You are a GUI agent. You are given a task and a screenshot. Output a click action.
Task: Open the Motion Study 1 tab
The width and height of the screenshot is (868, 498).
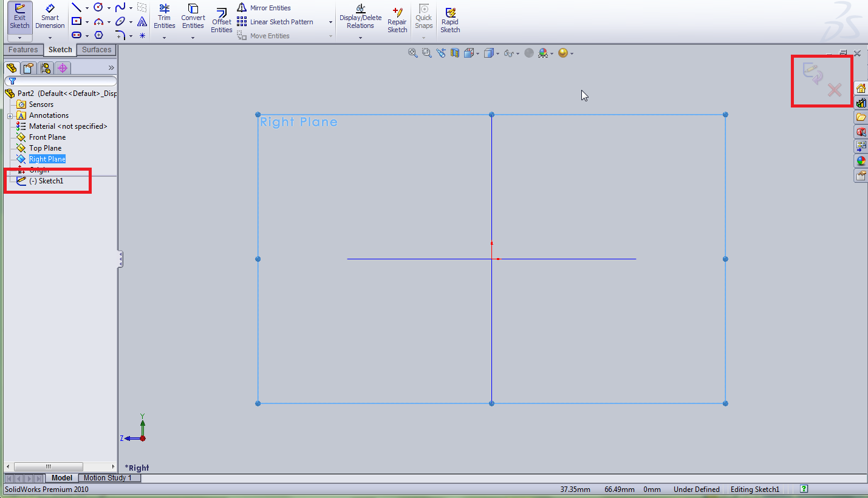(109, 478)
